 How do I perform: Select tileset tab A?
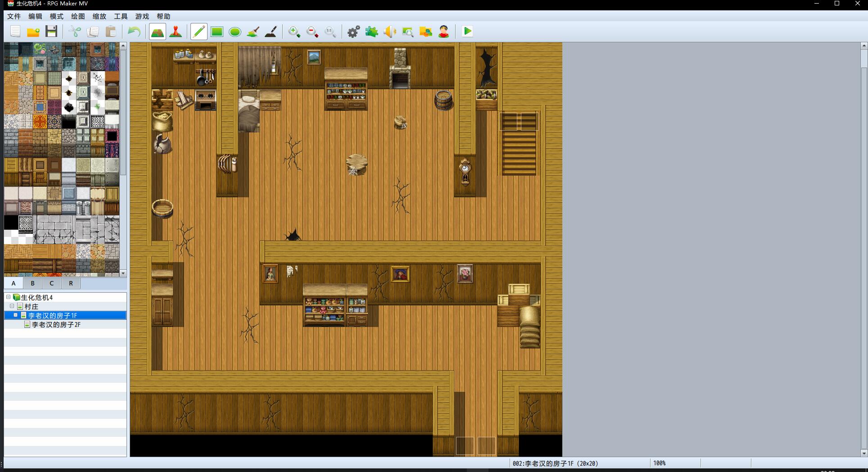14,283
